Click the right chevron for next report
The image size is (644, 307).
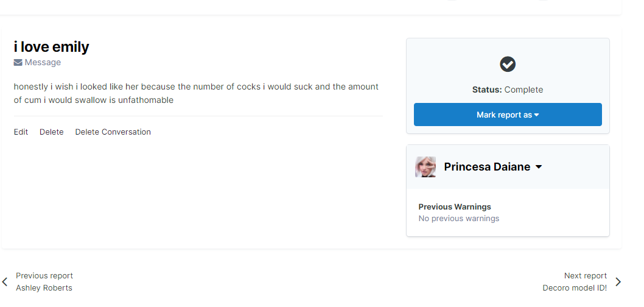click(x=618, y=282)
